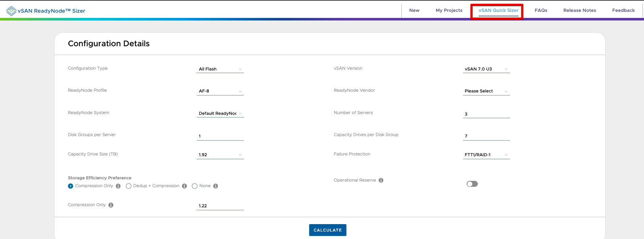Select the Dedup + Compression radio button

(129, 186)
